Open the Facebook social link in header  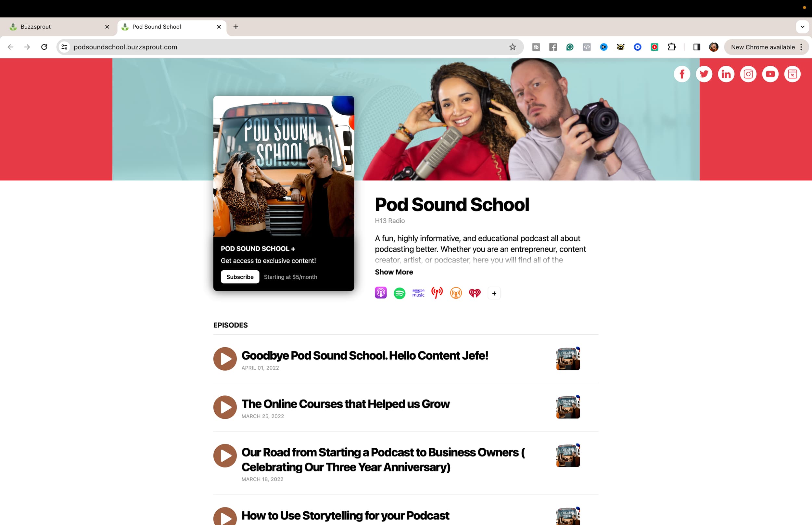click(682, 74)
